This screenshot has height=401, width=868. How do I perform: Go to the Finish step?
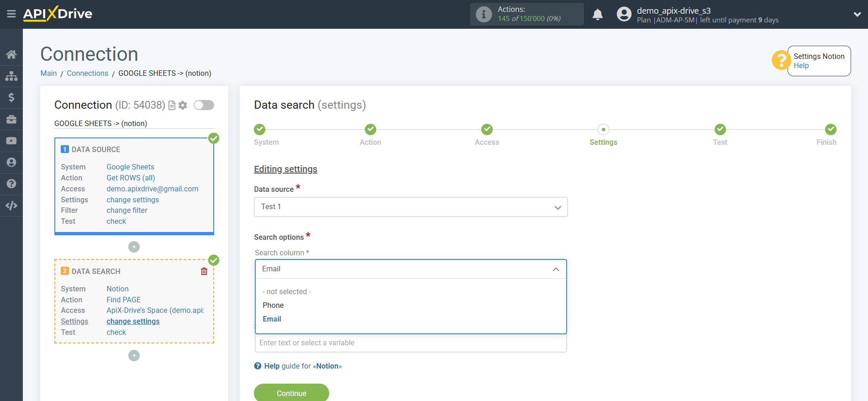[831, 129]
